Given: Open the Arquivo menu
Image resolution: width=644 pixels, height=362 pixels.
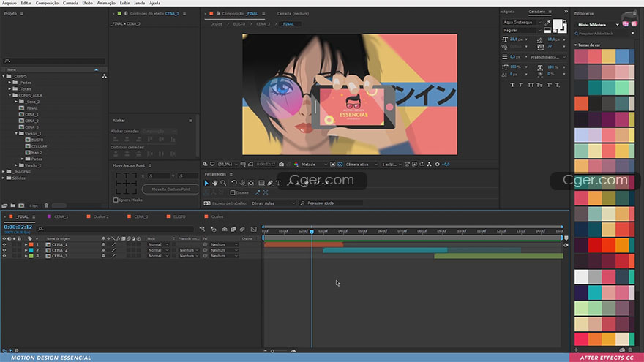Looking at the screenshot, I should [x=9, y=3].
